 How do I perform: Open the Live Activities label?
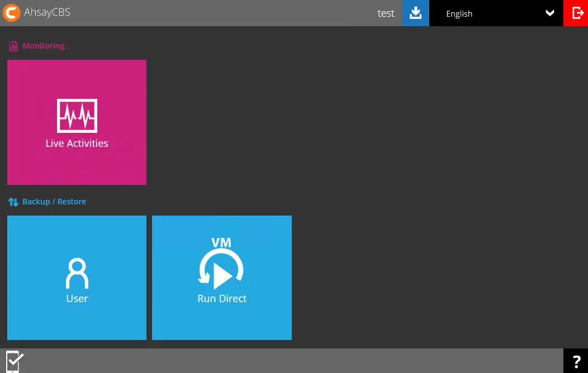[77, 144]
